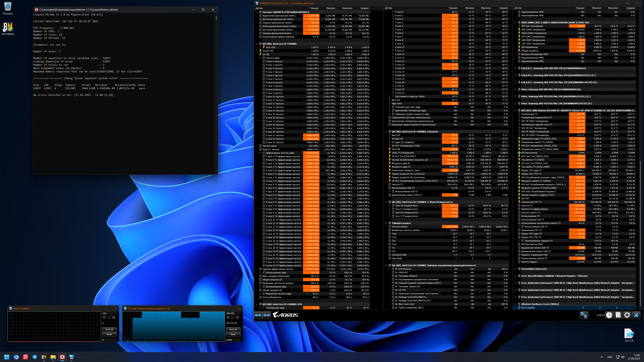Expand the Core VIDs sensor row
The width and height of the screenshot is (644, 362).
[260, 47]
